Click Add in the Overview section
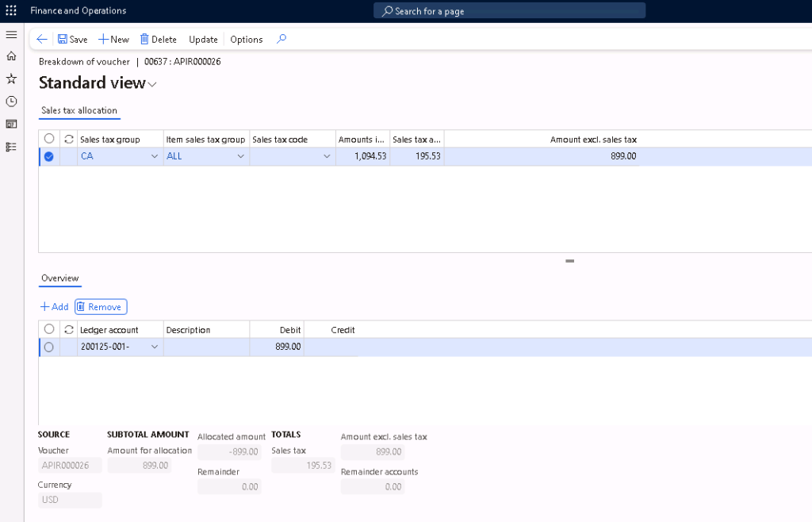Screen dimensions: 812x522 pos(55,307)
